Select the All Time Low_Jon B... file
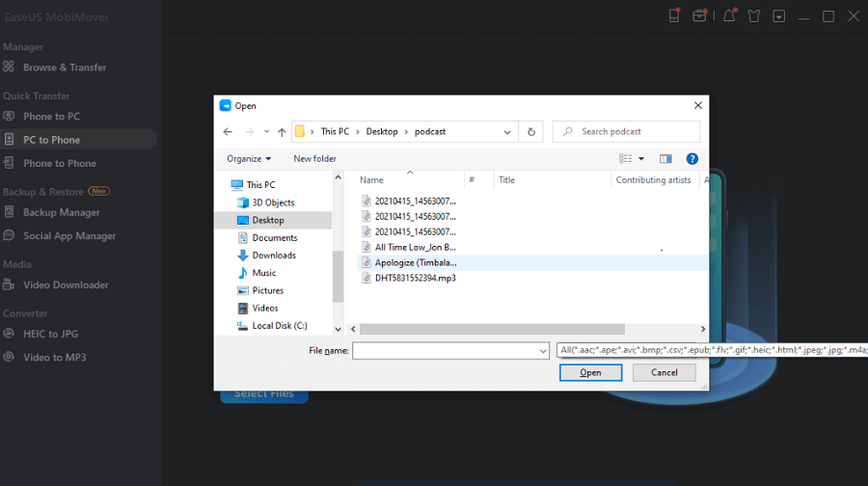The width and height of the screenshot is (868, 486). tap(409, 248)
